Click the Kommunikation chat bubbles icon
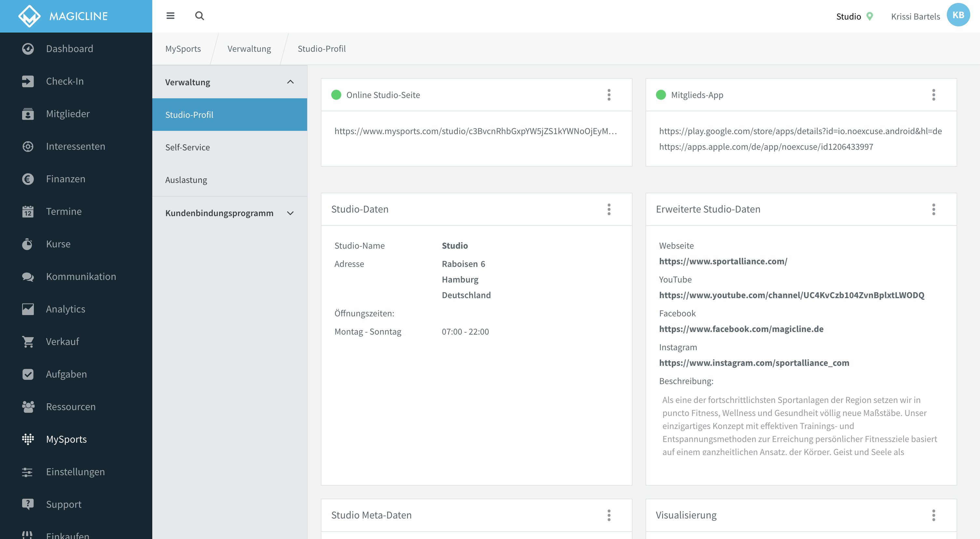The height and width of the screenshot is (539, 980). [x=28, y=277]
